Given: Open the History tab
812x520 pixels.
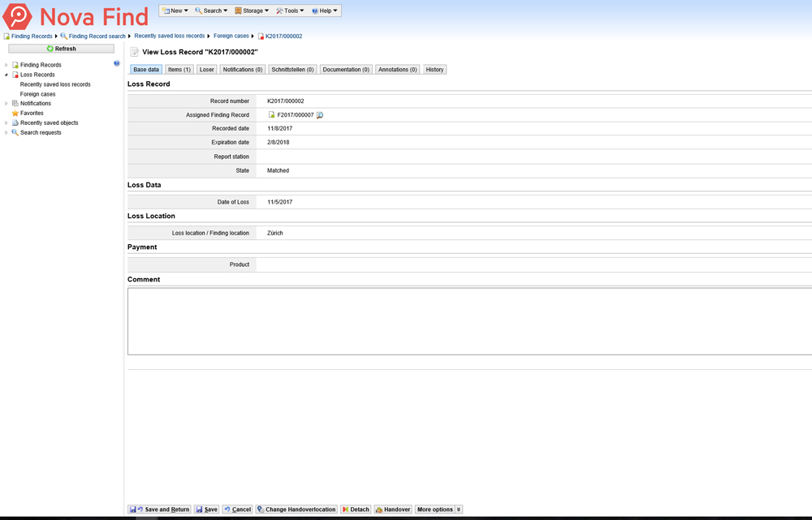Looking at the screenshot, I should pos(434,70).
